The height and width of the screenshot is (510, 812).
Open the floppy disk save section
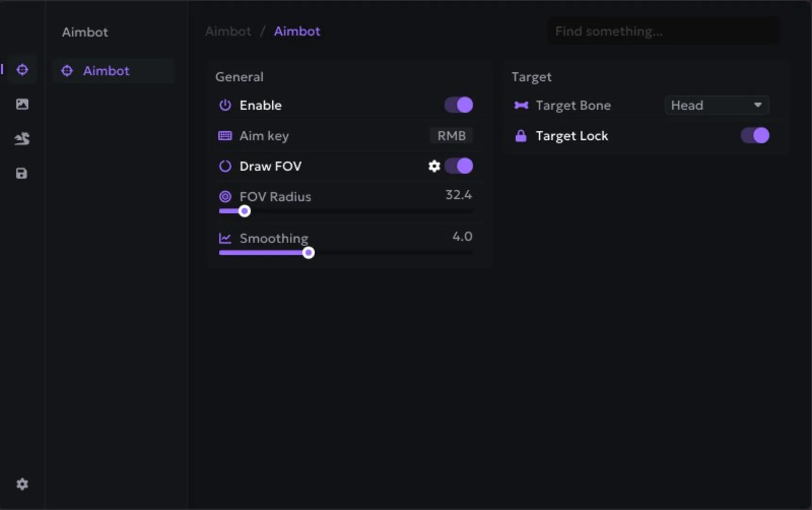coord(22,173)
